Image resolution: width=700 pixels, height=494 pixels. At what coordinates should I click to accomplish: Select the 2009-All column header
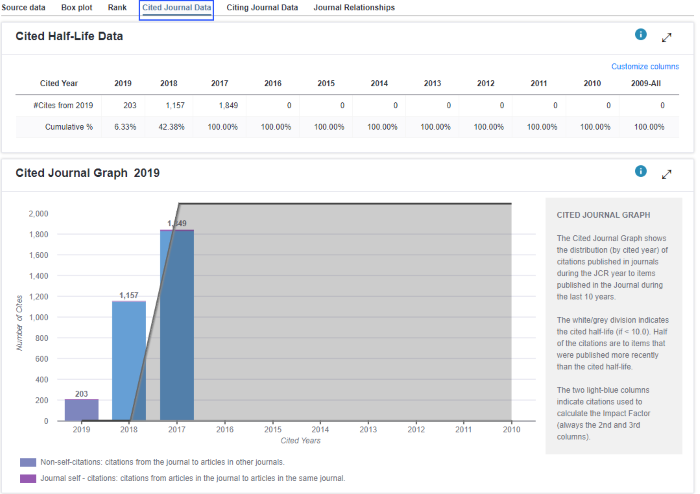tap(646, 83)
